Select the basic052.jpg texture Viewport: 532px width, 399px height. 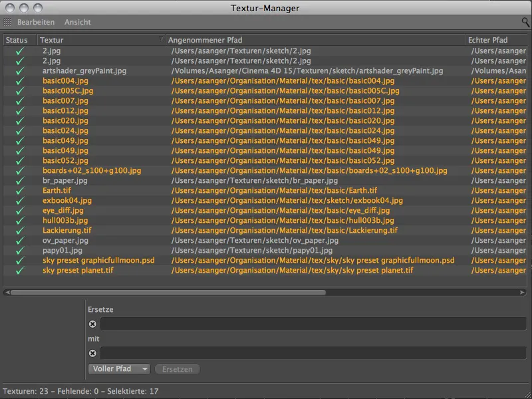65,160
